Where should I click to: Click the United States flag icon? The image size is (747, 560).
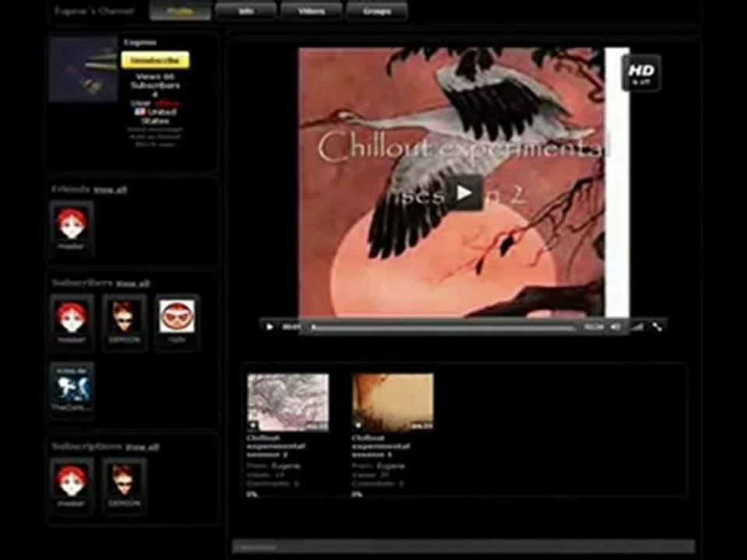[139, 112]
